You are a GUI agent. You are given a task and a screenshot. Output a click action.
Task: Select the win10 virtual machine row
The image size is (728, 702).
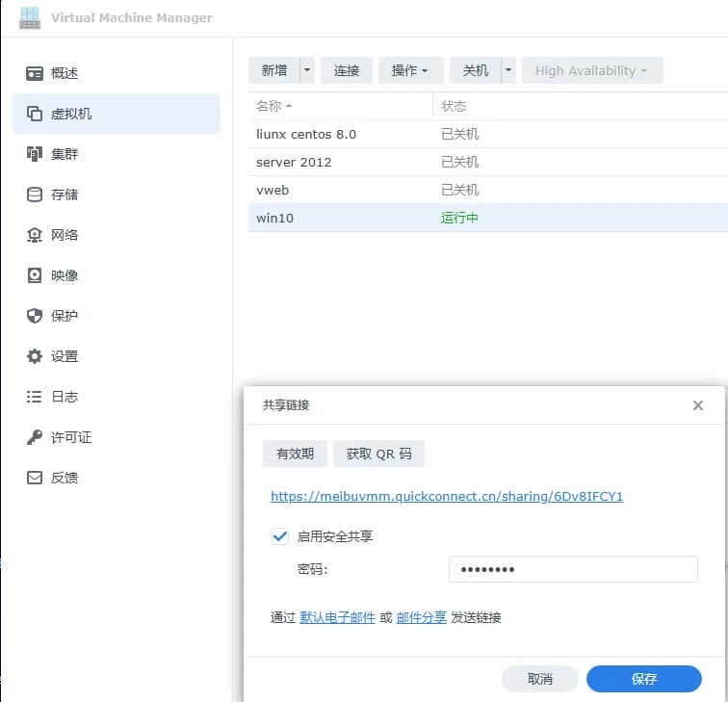pos(488,218)
